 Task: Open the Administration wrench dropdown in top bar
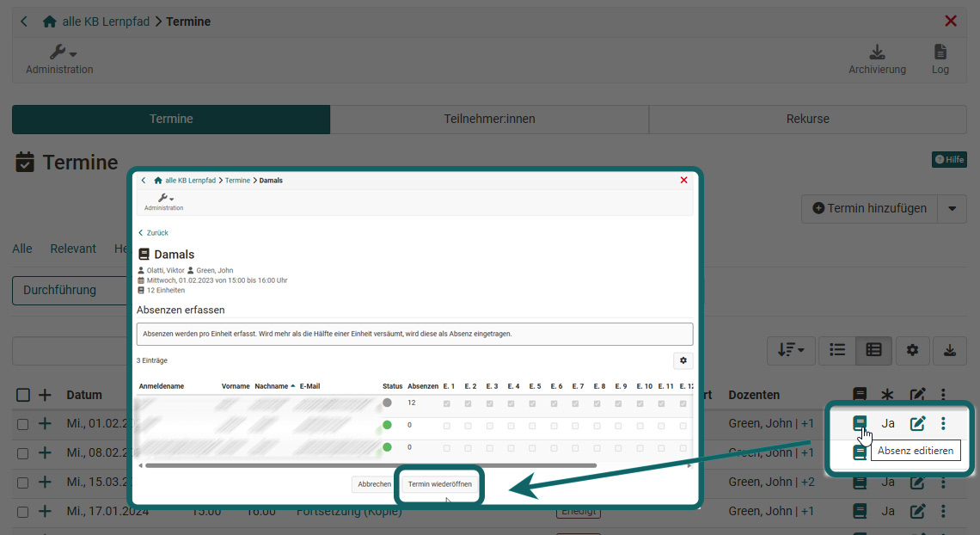[59, 59]
